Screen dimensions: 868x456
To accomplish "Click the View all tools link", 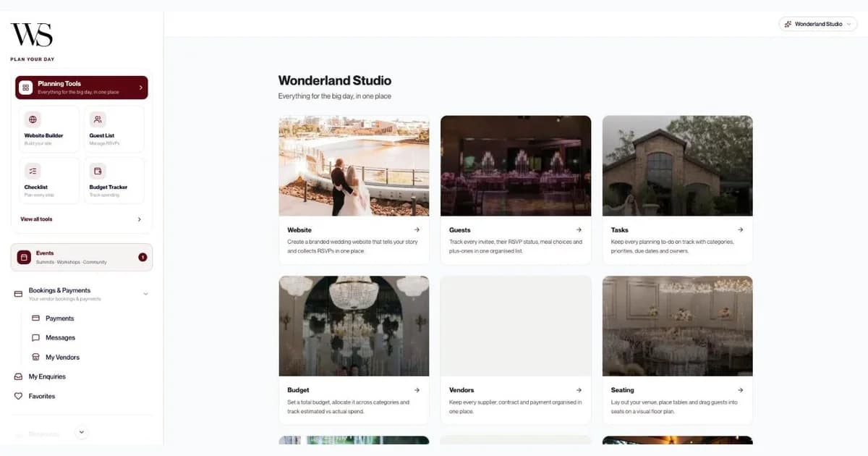I will [36, 219].
